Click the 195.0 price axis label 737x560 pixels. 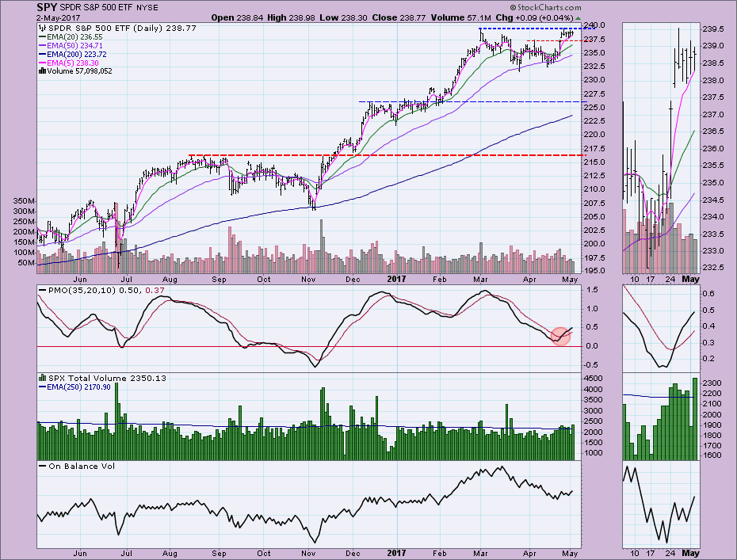[x=595, y=271]
